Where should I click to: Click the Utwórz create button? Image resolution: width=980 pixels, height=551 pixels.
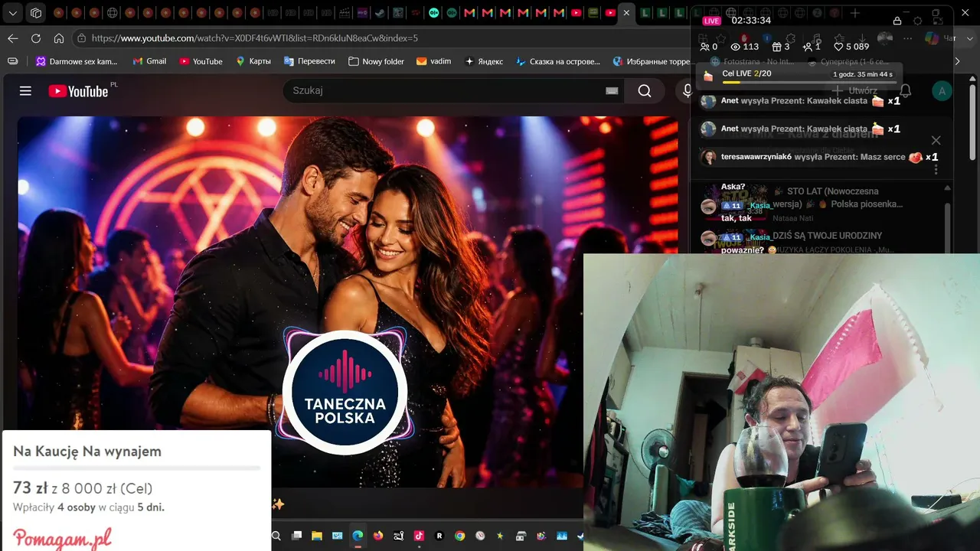(x=855, y=91)
